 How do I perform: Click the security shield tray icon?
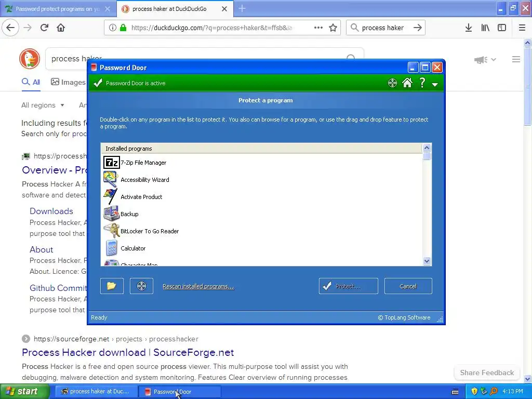(x=474, y=392)
